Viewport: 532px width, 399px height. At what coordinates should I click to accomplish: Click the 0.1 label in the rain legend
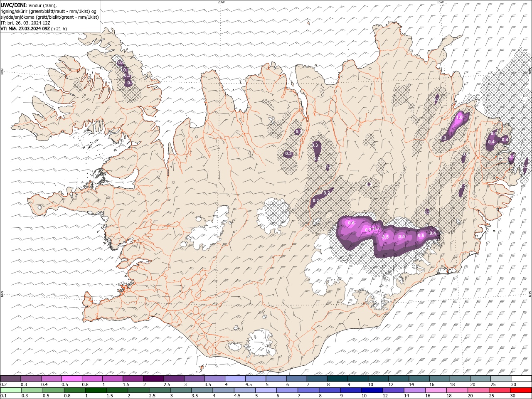click(x=3, y=396)
